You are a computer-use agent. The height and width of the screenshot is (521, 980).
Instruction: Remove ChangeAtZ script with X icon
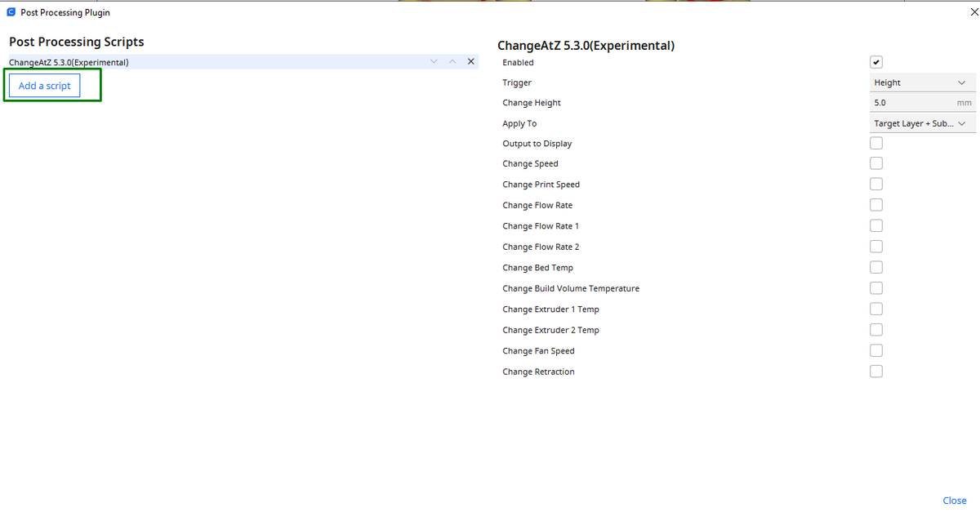coord(470,62)
